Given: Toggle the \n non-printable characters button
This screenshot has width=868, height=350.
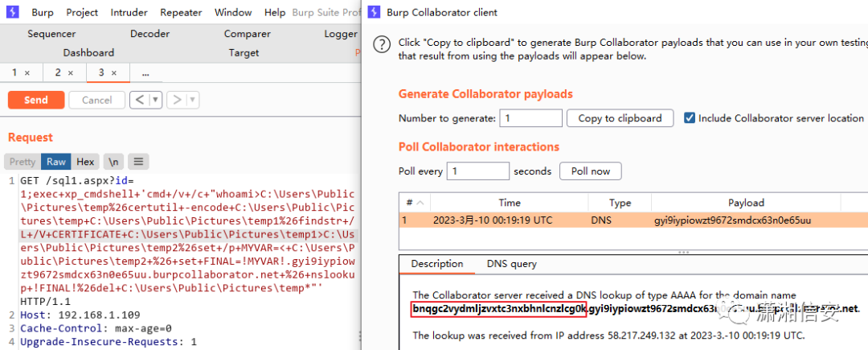Looking at the screenshot, I should coord(113,162).
